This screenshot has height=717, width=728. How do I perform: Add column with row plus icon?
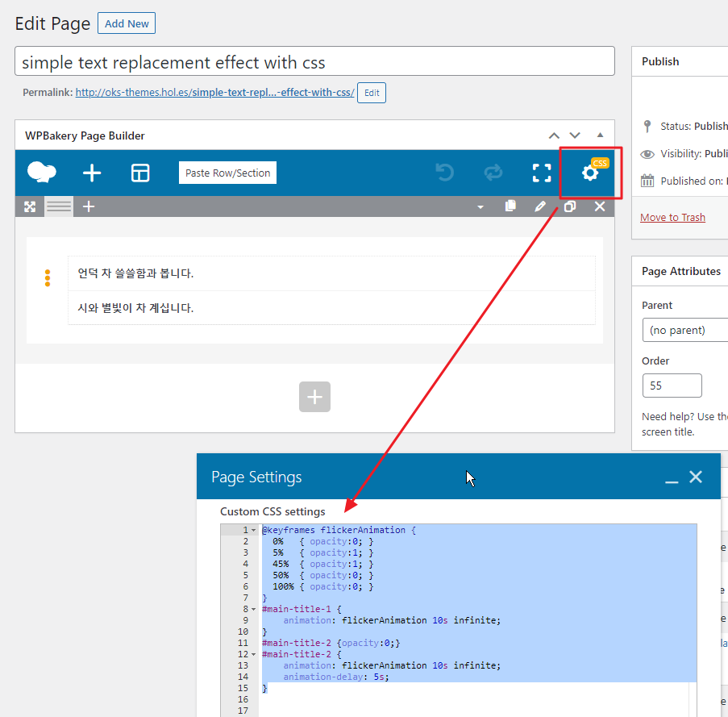click(89, 206)
